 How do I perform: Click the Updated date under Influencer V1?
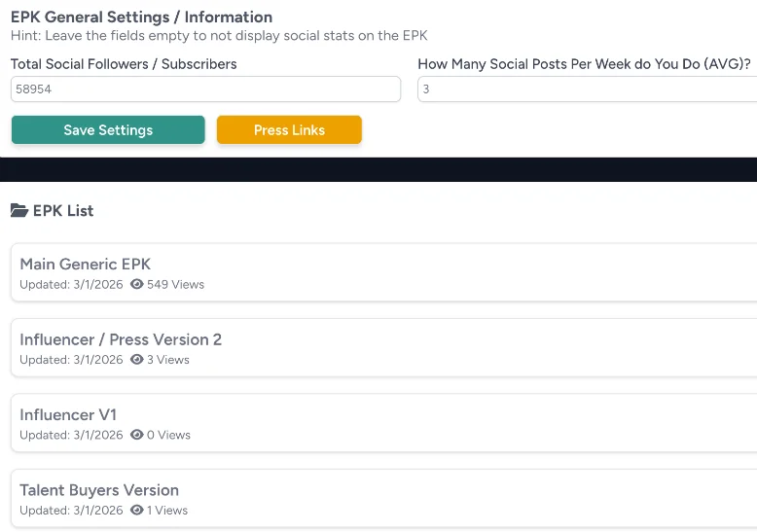[x=71, y=435]
